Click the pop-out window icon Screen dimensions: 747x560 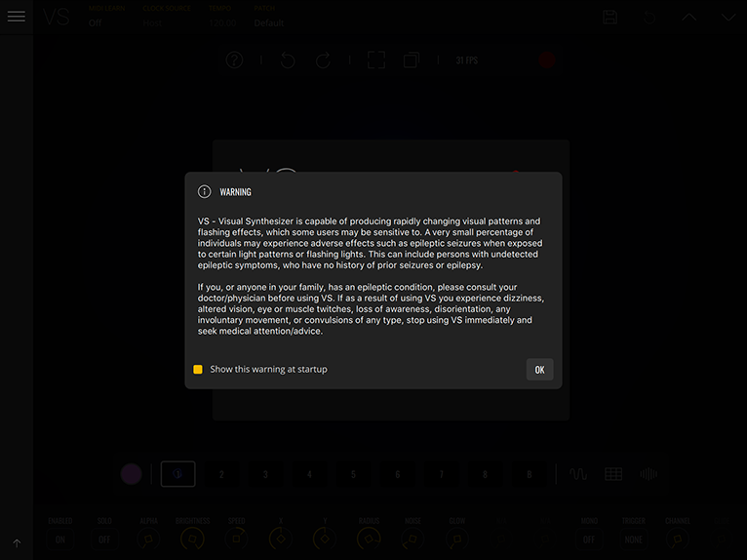[x=412, y=60]
